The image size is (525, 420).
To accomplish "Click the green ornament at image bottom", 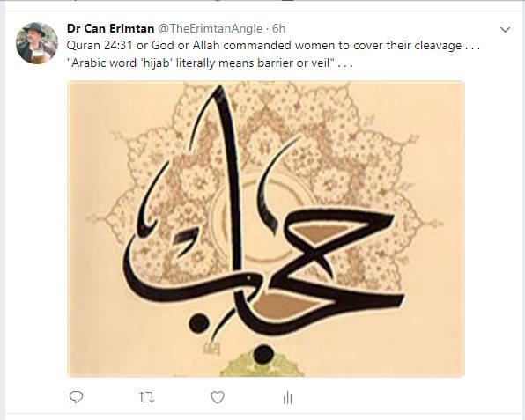I will point(261,365).
